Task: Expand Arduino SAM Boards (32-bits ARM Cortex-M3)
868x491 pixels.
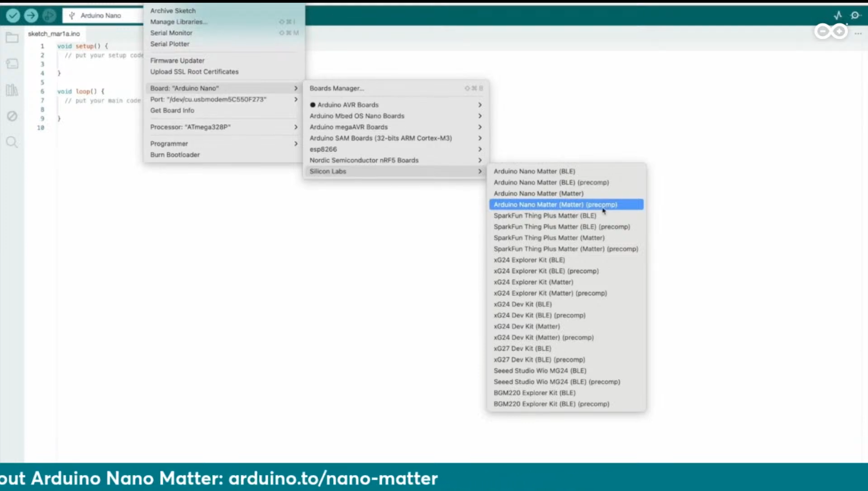Action: point(396,138)
